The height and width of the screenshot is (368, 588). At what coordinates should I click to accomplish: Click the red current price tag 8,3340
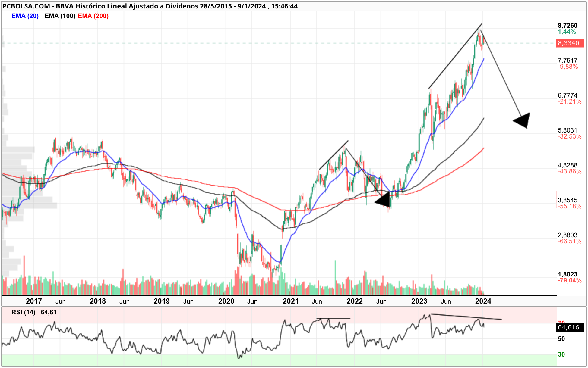click(x=570, y=43)
